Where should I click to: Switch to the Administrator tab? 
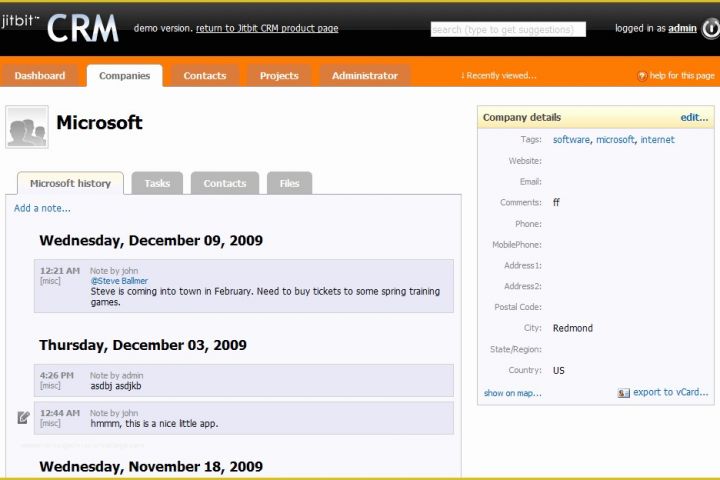point(365,76)
